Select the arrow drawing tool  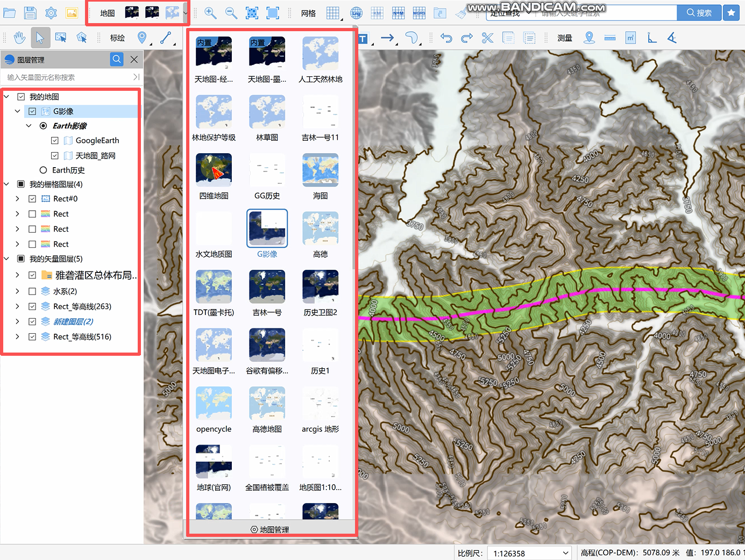click(x=387, y=38)
